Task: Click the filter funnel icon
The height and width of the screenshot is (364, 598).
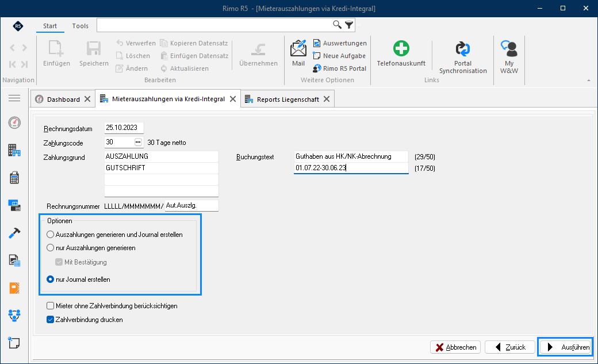Action: tap(349, 25)
